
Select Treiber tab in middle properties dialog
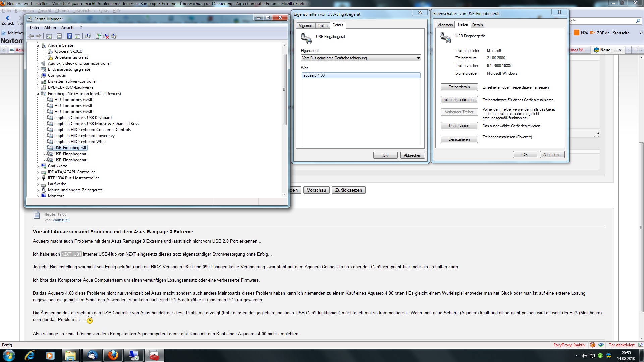tap(323, 26)
